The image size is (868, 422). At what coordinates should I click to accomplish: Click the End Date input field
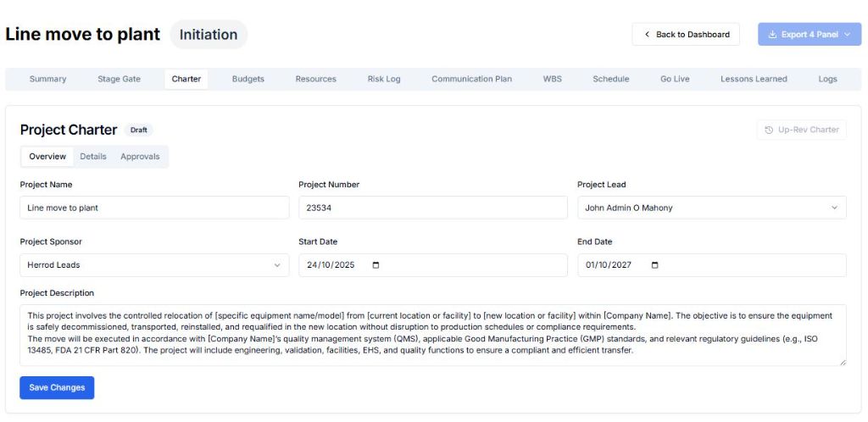tap(712, 265)
